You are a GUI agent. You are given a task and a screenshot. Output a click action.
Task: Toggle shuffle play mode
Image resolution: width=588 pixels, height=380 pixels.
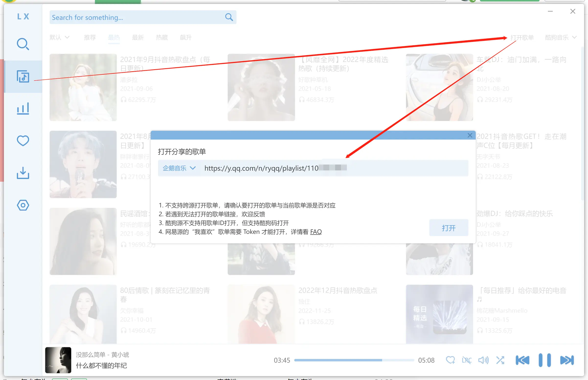(500, 360)
